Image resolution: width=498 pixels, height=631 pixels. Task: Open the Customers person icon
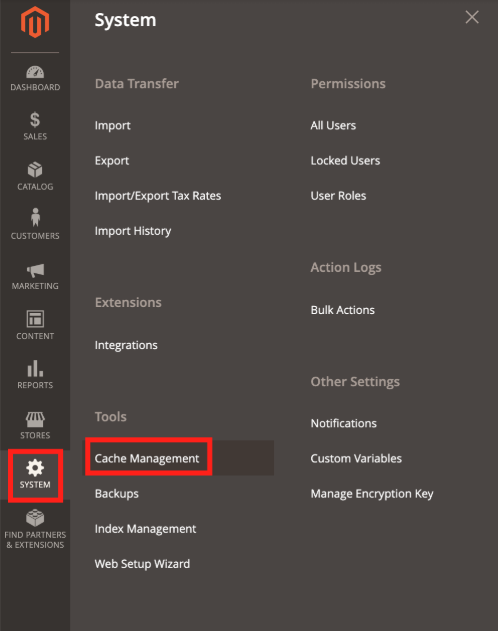(35, 217)
